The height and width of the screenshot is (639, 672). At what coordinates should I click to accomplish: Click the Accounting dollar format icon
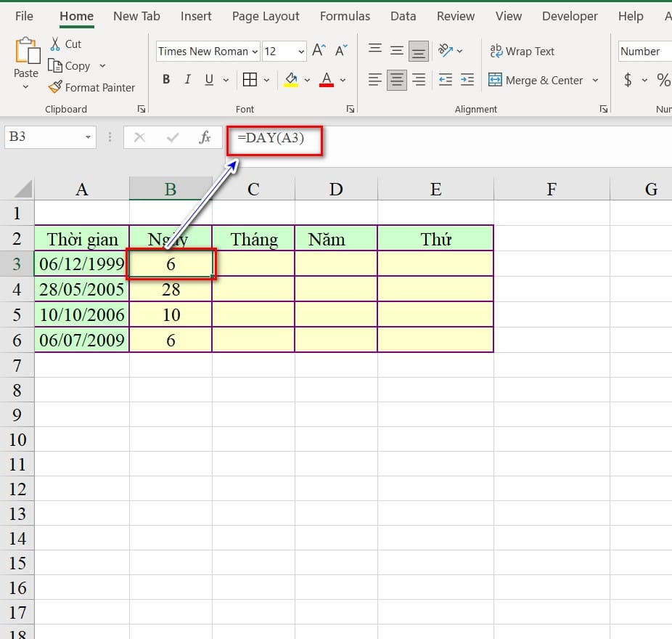click(x=628, y=80)
